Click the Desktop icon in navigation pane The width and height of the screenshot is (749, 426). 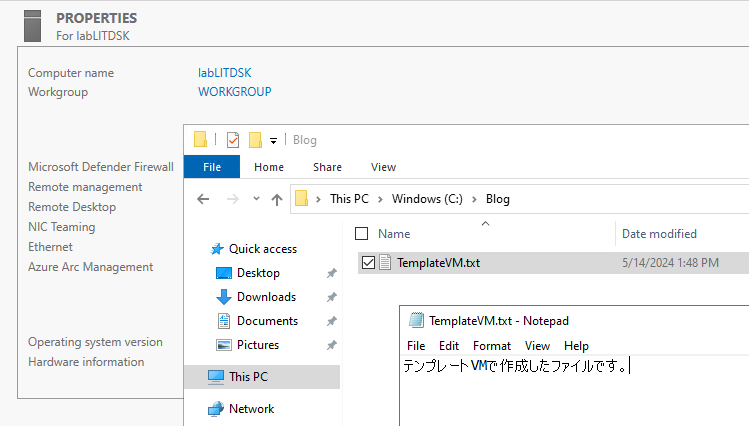[224, 273]
